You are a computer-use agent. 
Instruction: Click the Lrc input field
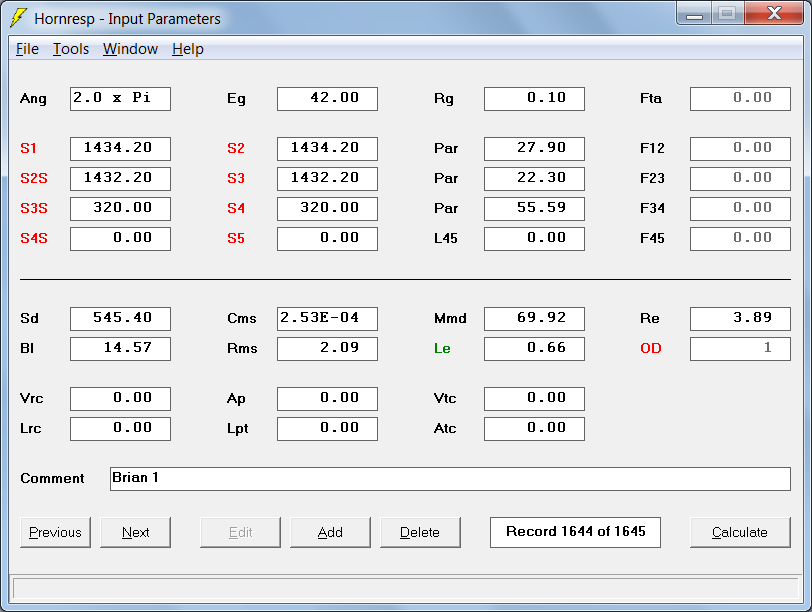(120, 429)
